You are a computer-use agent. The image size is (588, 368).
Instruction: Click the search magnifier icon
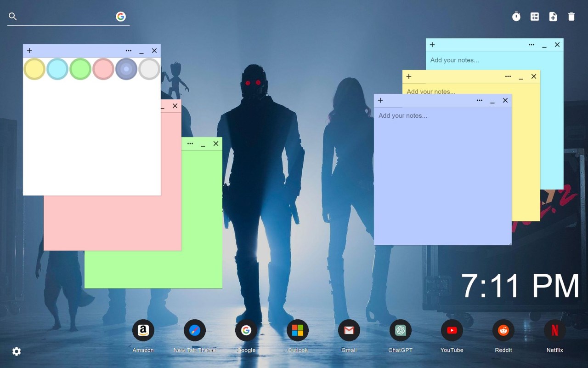(x=13, y=17)
